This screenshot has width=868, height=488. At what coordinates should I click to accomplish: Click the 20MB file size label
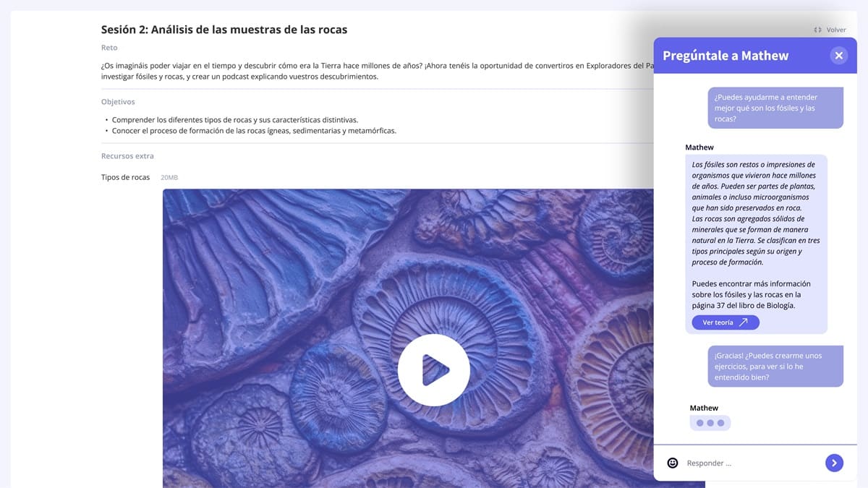click(169, 178)
